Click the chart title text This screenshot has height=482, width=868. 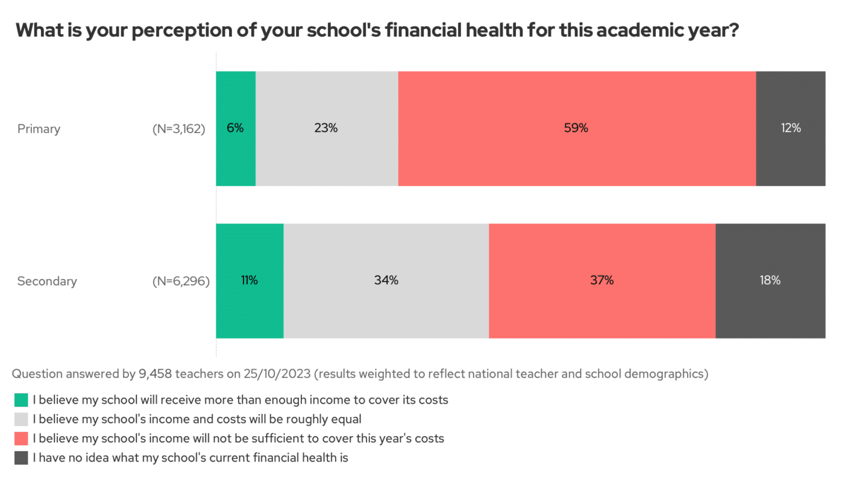tap(377, 31)
